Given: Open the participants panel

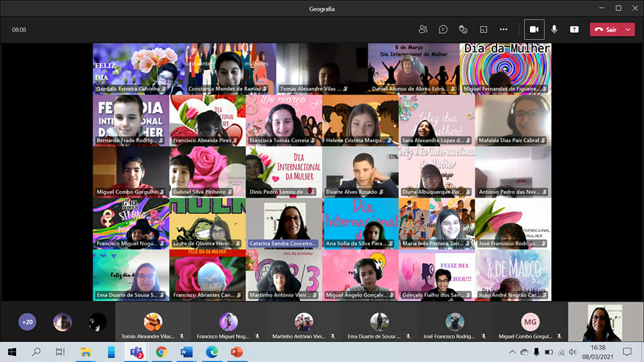Looking at the screenshot, I should coord(423,29).
